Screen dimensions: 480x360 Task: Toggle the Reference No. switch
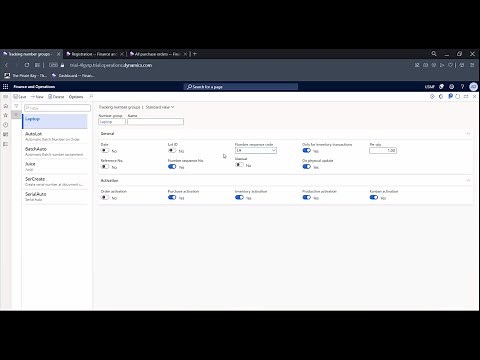pos(105,167)
